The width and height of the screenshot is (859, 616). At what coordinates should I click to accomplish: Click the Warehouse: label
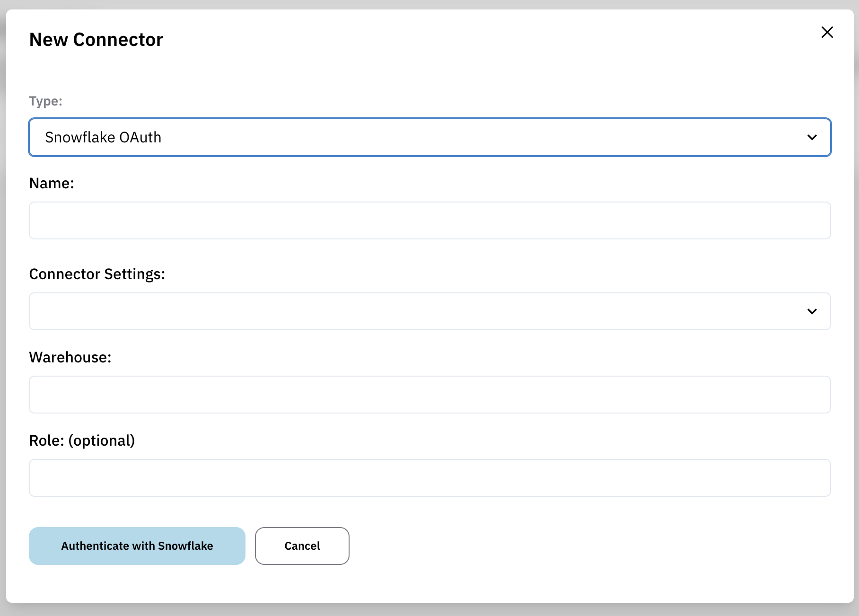[x=70, y=357]
